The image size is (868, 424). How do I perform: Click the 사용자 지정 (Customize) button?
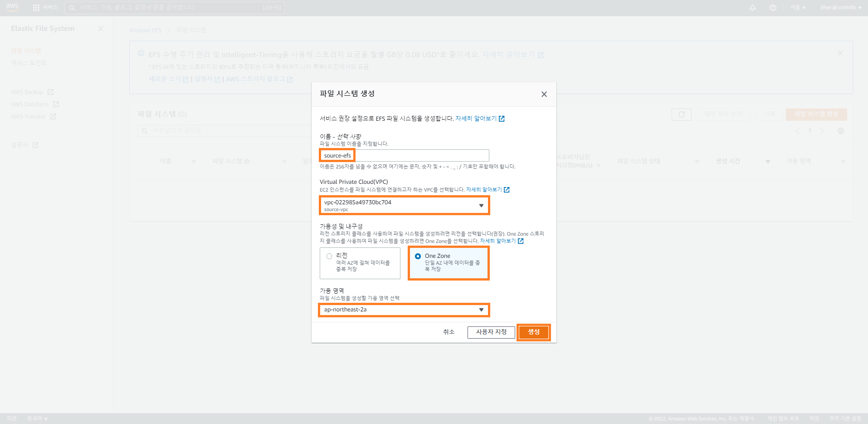coord(491,332)
